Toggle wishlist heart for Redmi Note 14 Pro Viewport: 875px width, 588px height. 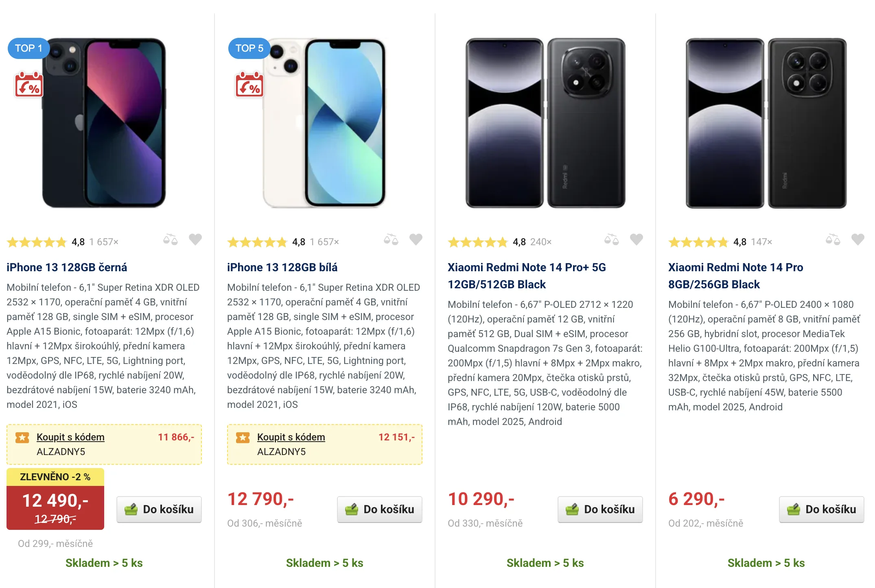pos(858,240)
